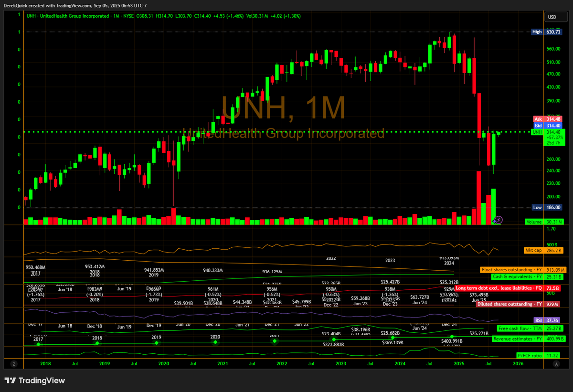This screenshot has width=573, height=392.
Task: Click the 1.70 scale value below the Volume label
Action: click(x=551, y=229)
